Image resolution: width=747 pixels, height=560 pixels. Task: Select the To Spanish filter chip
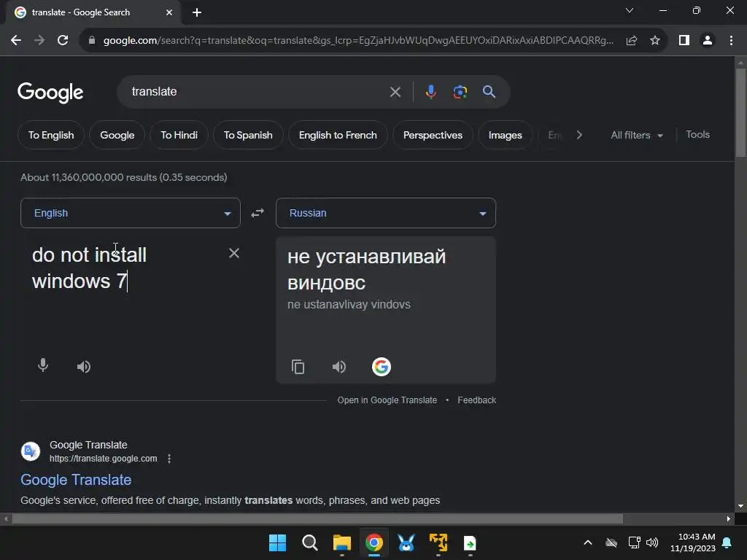pyautogui.click(x=248, y=135)
